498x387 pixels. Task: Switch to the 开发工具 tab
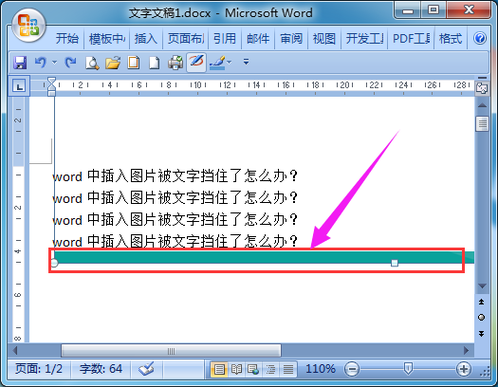pos(364,39)
